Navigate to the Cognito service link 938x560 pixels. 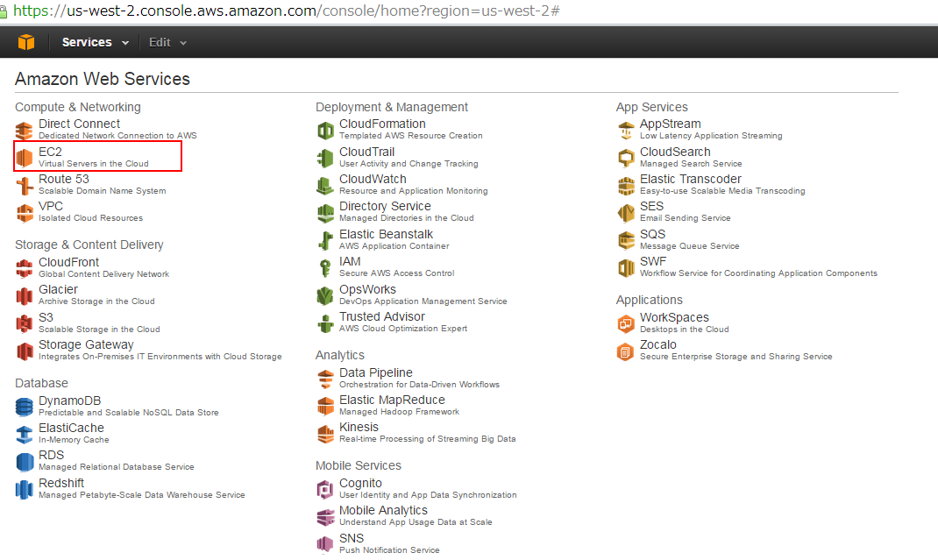pos(360,483)
